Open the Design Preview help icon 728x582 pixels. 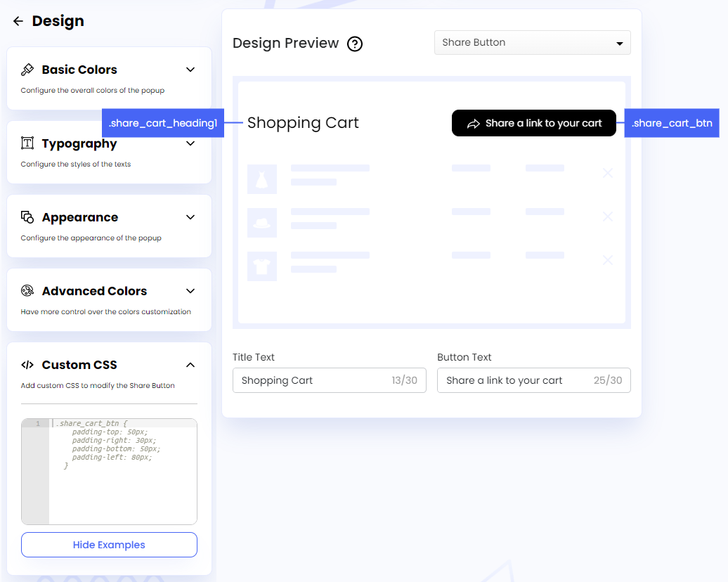point(355,44)
